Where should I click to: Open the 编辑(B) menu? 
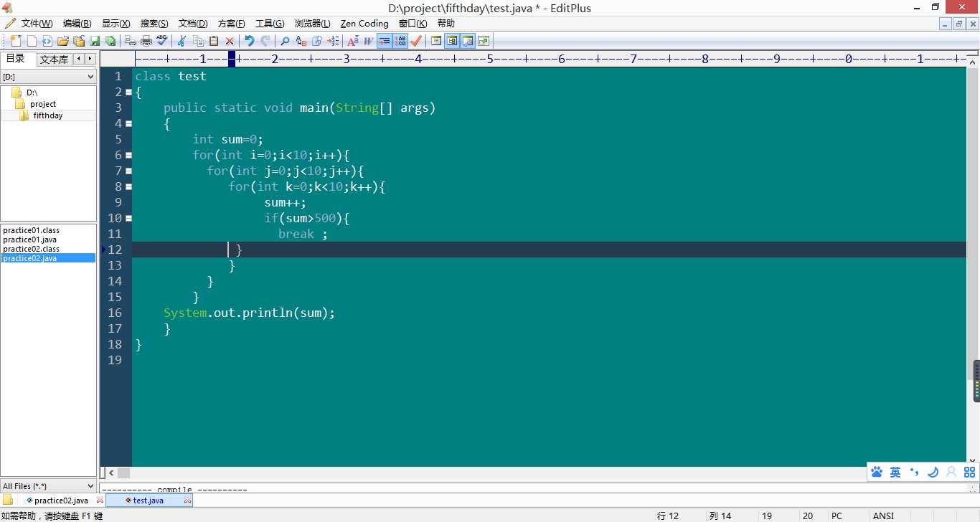77,24
